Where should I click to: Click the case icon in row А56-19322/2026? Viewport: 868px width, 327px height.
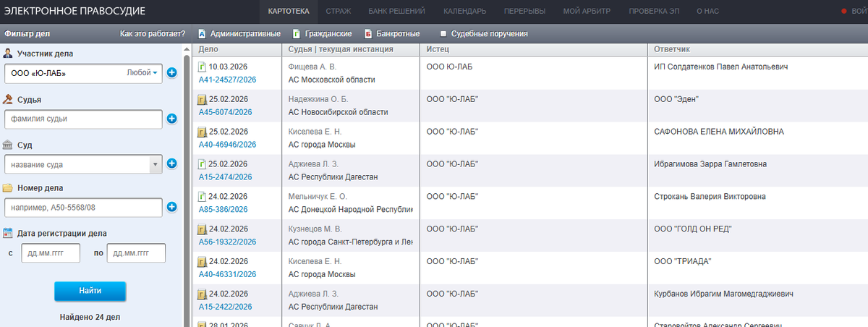tap(203, 230)
